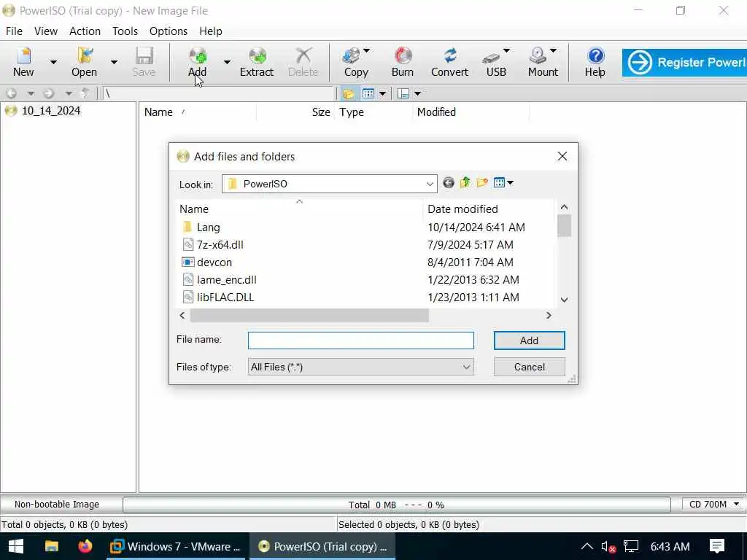
Task: Click the folders view icon in navigation bar
Action: click(x=349, y=93)
